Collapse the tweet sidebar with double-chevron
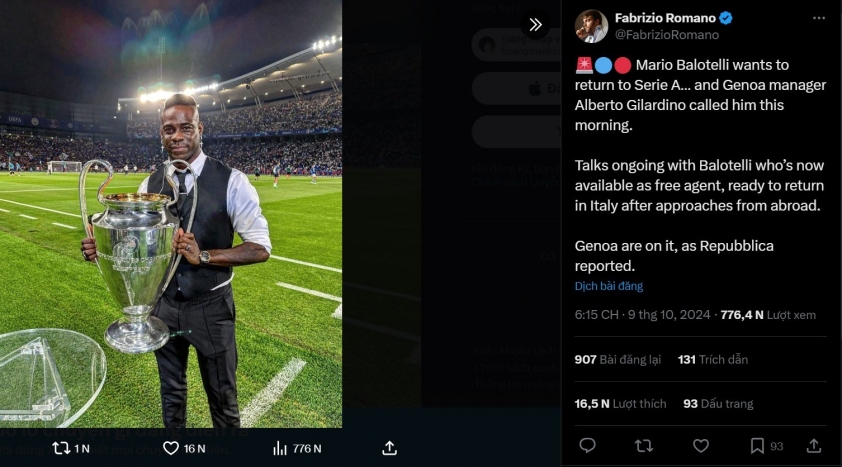 (x=536, y=25)
